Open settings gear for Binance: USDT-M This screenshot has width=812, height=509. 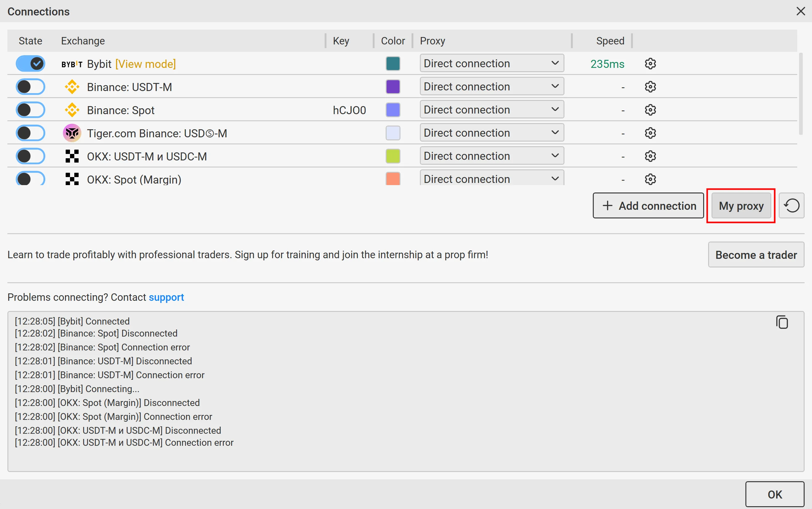(x=650, y=87)
